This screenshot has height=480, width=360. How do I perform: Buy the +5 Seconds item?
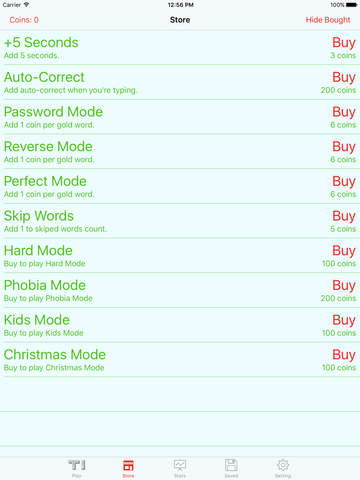click(x=344, y=43)
